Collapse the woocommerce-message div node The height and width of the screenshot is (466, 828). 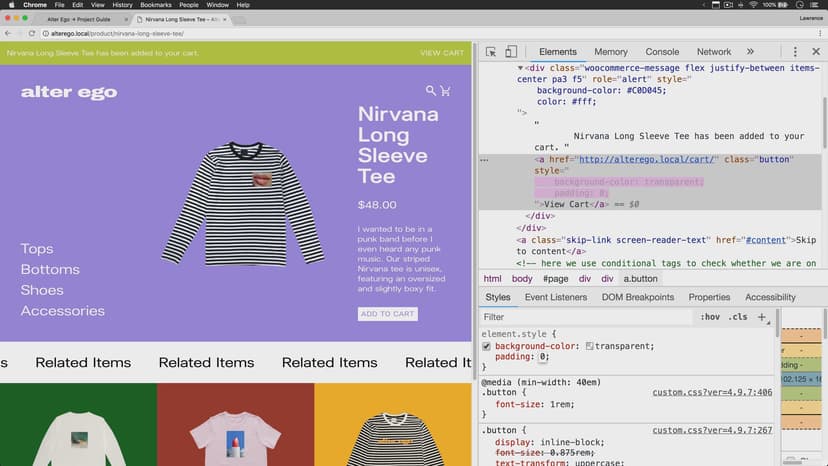(x=520, y=68)
